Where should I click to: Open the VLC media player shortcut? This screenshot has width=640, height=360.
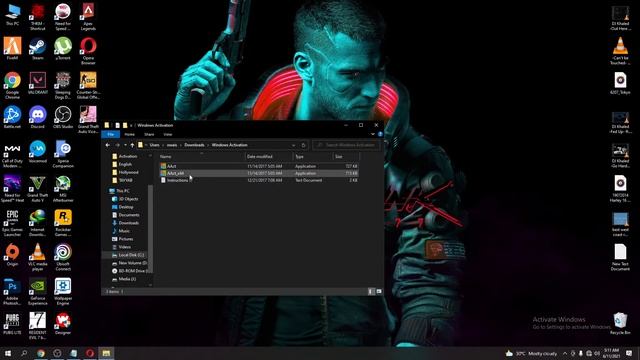click(38, 257)
